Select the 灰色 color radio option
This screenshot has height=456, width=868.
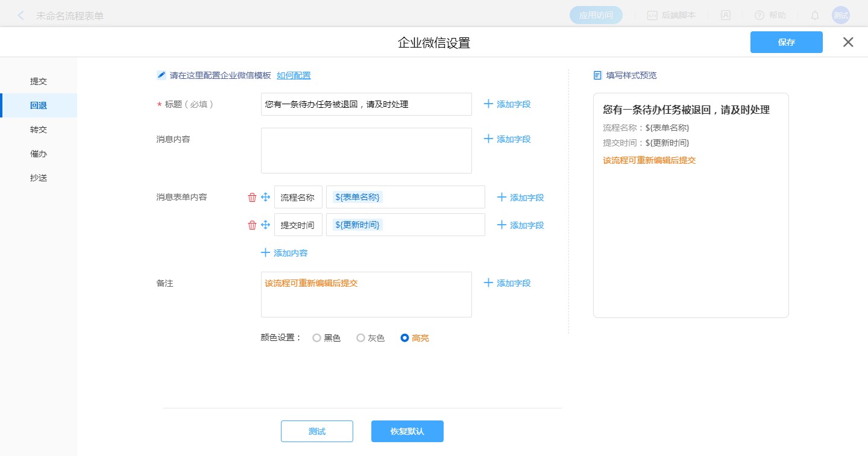click(360, 339)
